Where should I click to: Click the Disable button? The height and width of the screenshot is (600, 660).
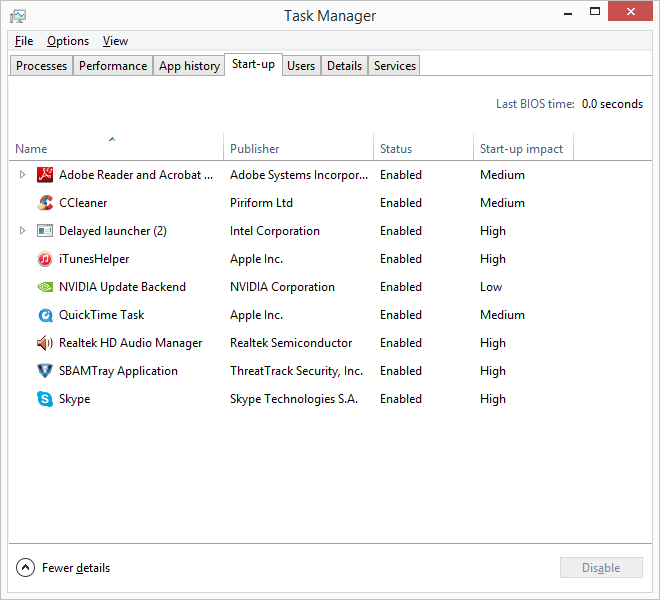601,568
